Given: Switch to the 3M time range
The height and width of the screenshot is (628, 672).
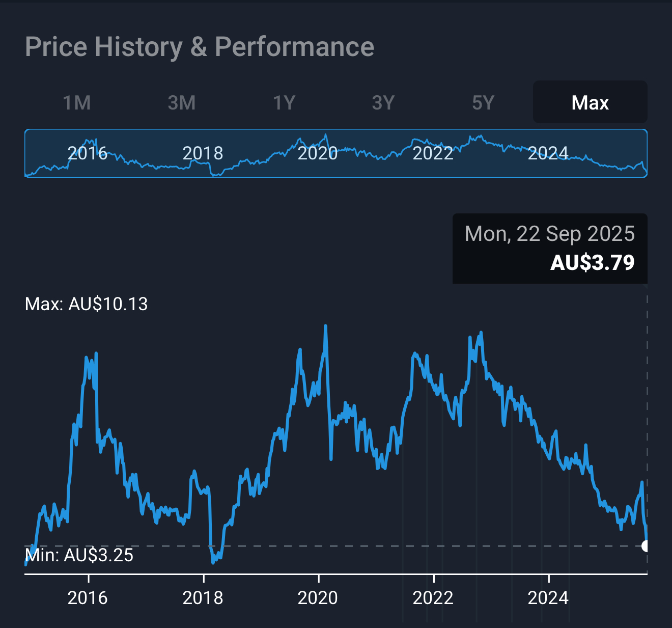Looking at the screenshot, I should click(x=182, y=103).
